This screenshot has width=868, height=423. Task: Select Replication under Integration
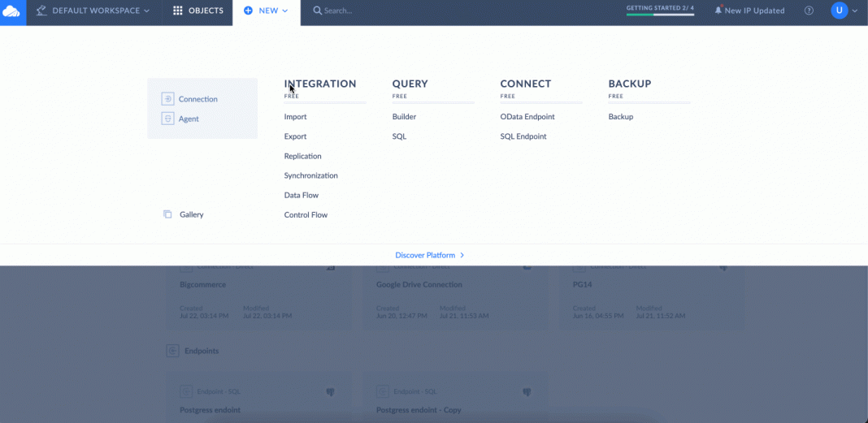[302, 156]
